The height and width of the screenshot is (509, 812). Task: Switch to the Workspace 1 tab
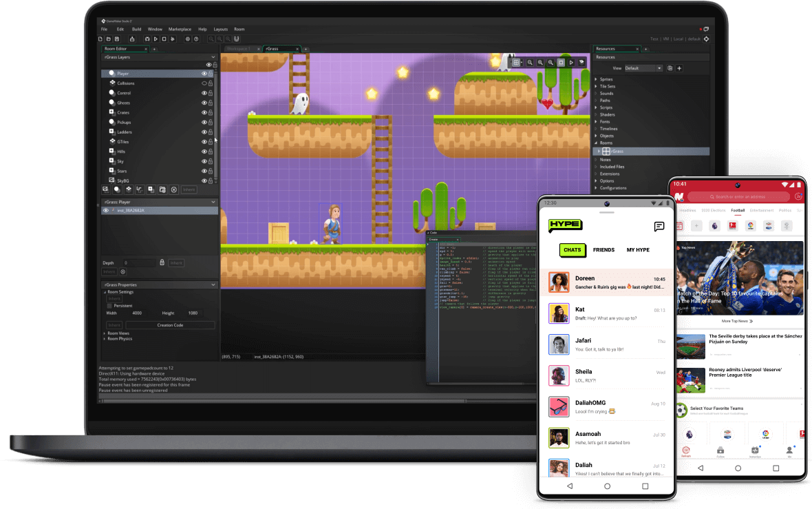tap(239, 49)
